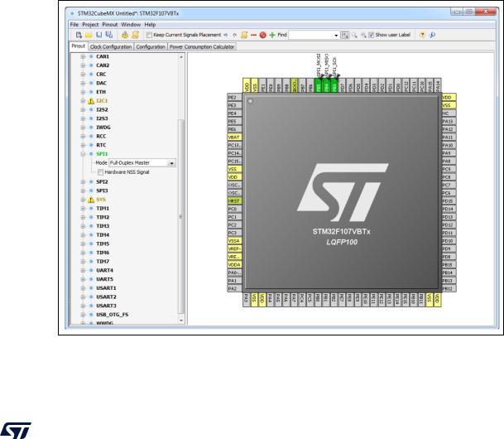The width and height of the screenshot is (504, 439).
Task: Click the Redo arrow icon
Action: [235, 35]
